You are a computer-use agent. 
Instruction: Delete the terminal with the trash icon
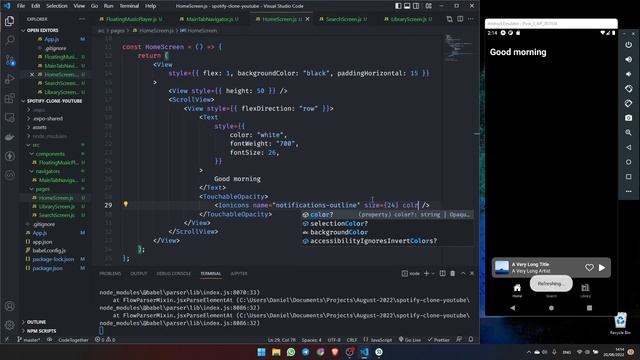[453, 273]
